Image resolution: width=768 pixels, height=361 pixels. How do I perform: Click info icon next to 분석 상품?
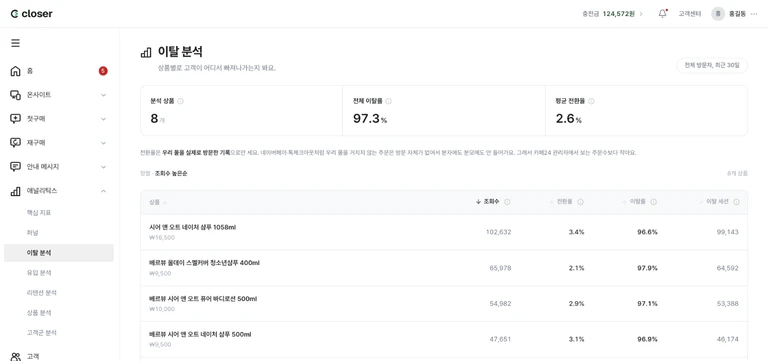coord(180,101)
